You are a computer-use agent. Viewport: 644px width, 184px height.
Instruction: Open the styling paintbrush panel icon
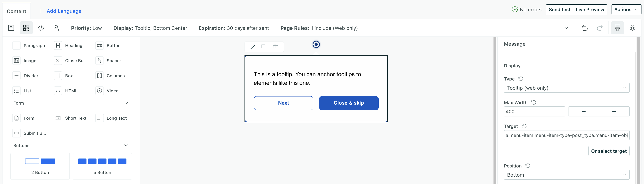click(617, 28)
